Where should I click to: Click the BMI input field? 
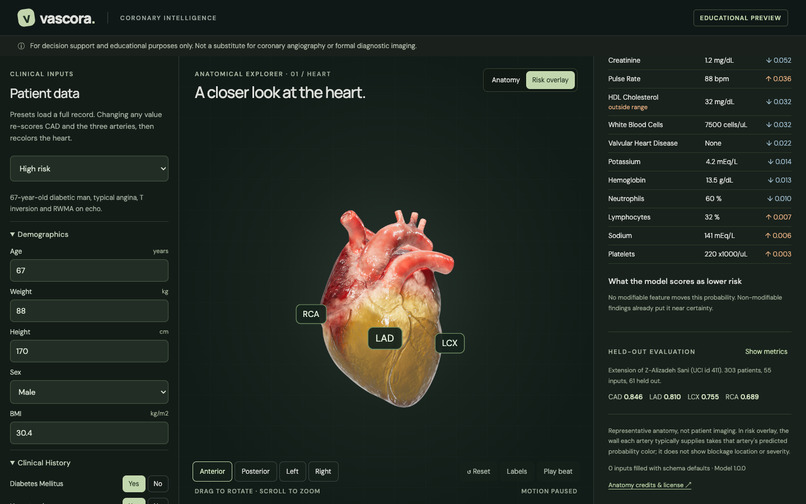point(89,433)
